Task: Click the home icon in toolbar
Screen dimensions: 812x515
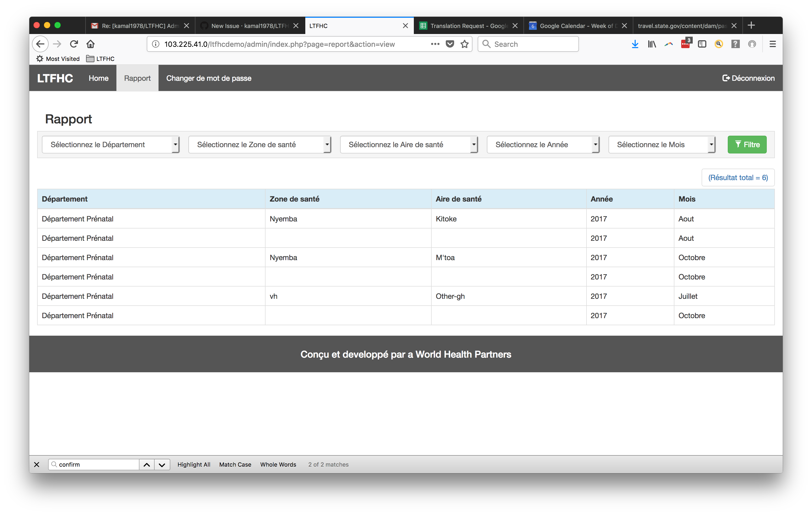Action: tap(90, 44)
